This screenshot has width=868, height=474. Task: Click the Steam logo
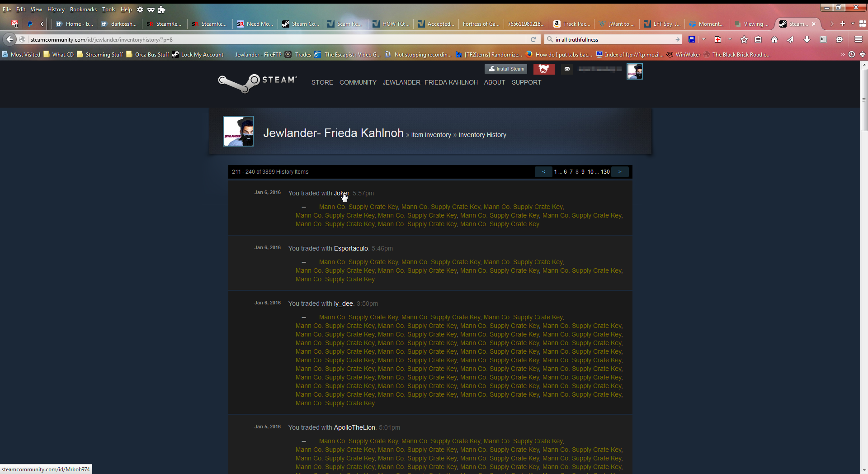pyautogui.click(x=257, y=82)
